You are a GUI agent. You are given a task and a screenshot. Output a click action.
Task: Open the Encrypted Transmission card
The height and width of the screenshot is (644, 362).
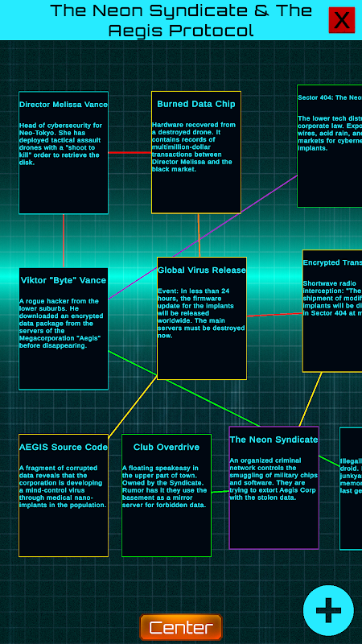pyautogui.click(x=332, y=311)
